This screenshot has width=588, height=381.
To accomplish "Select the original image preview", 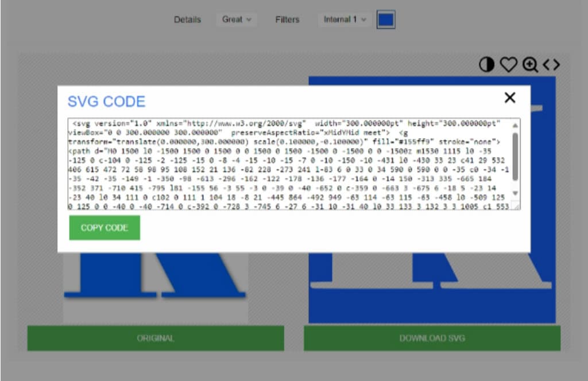I will pos(155,287).
